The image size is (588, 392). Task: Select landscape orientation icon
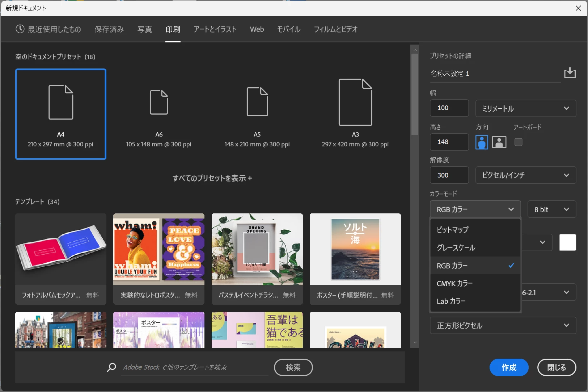point(499,142)
